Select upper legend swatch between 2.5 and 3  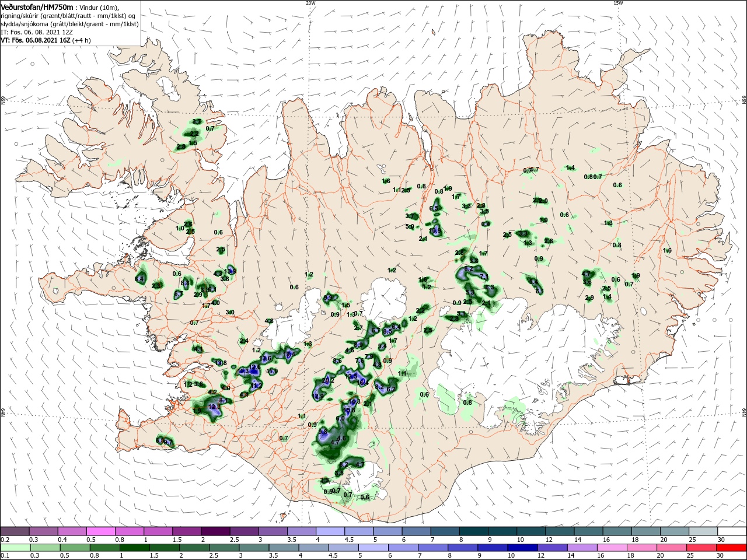click(x=244, y=531)
